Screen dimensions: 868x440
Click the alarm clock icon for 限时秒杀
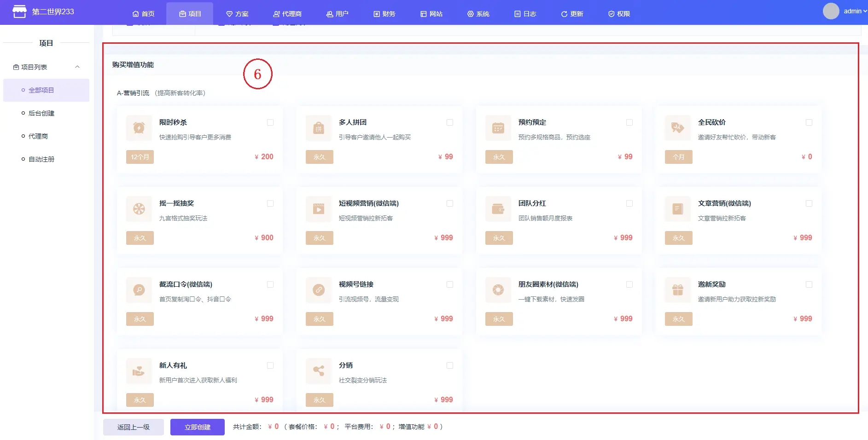click(139, 128)
